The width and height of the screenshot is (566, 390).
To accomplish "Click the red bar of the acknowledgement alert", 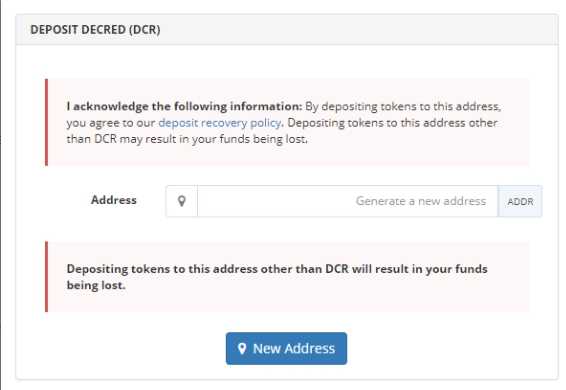I will 46,122.
